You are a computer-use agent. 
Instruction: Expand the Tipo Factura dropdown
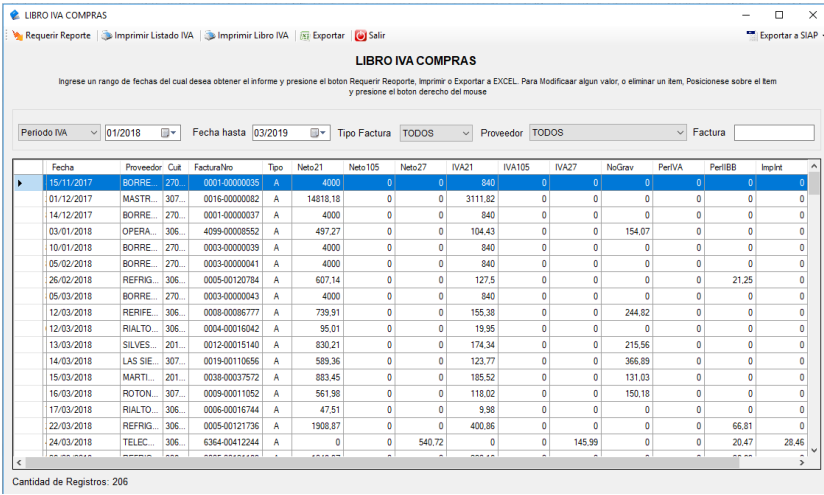point(466,133)
